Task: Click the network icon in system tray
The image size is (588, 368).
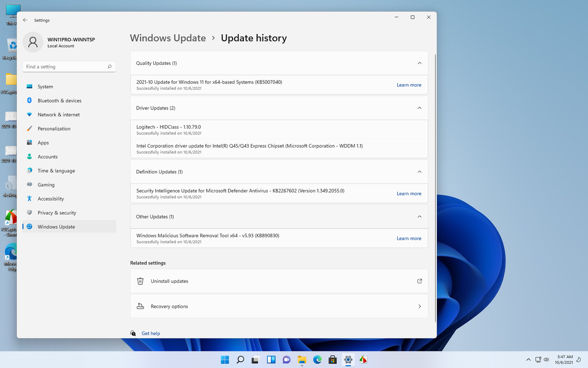Action: point(538,360)
